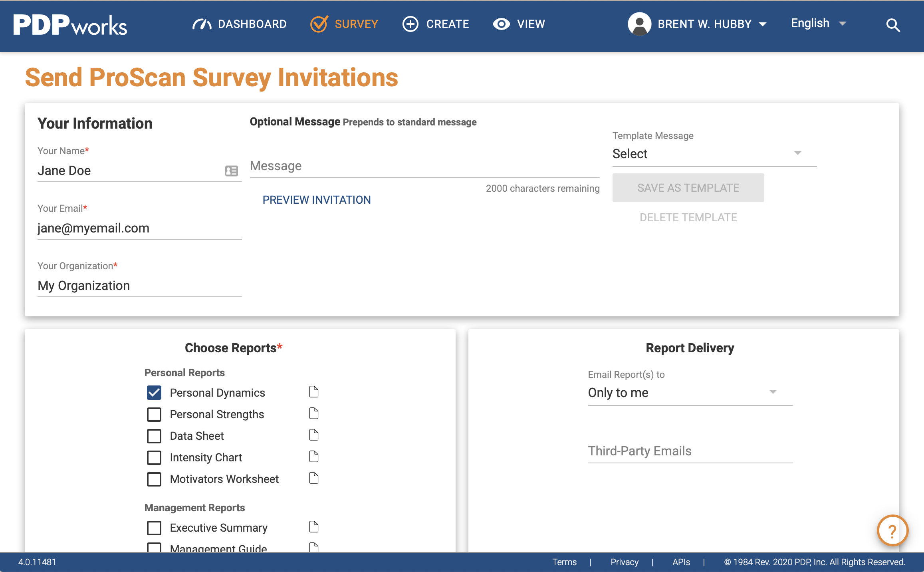Open the Create menu item
The image size is (924, 572).
coord(436,24)
